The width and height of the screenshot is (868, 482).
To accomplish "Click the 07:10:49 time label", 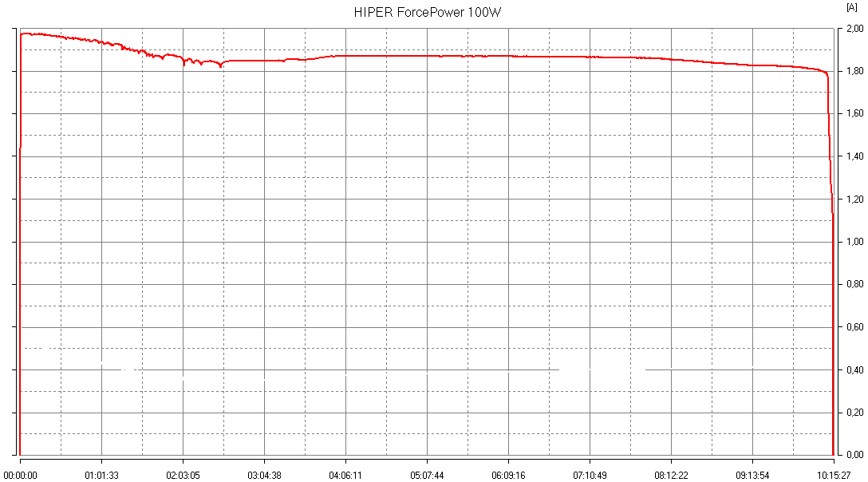I will 590,476.
